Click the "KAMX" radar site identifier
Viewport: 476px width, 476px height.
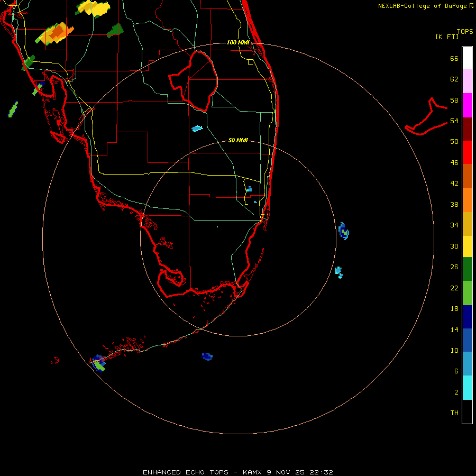coord(252,472)
